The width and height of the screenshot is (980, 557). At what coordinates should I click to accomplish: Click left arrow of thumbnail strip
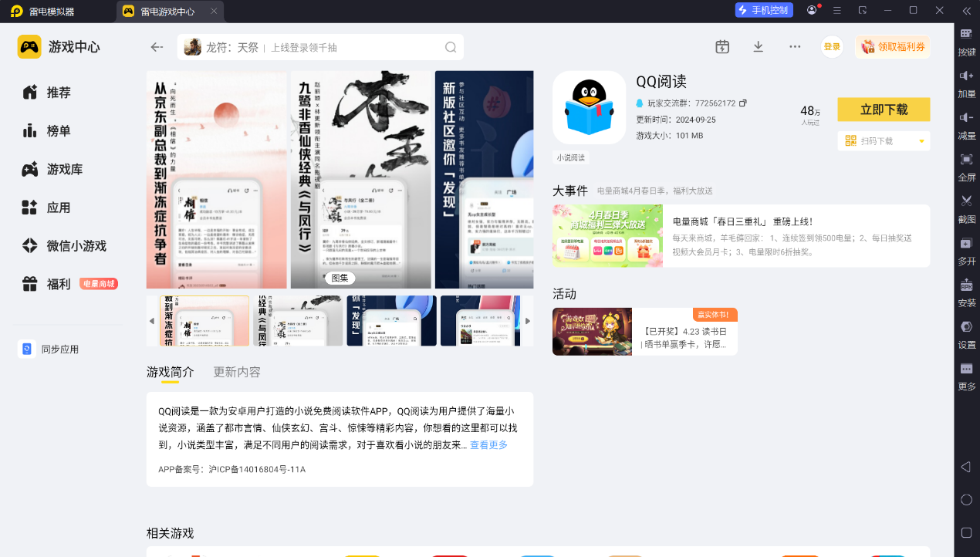click(x=151, y=321)
